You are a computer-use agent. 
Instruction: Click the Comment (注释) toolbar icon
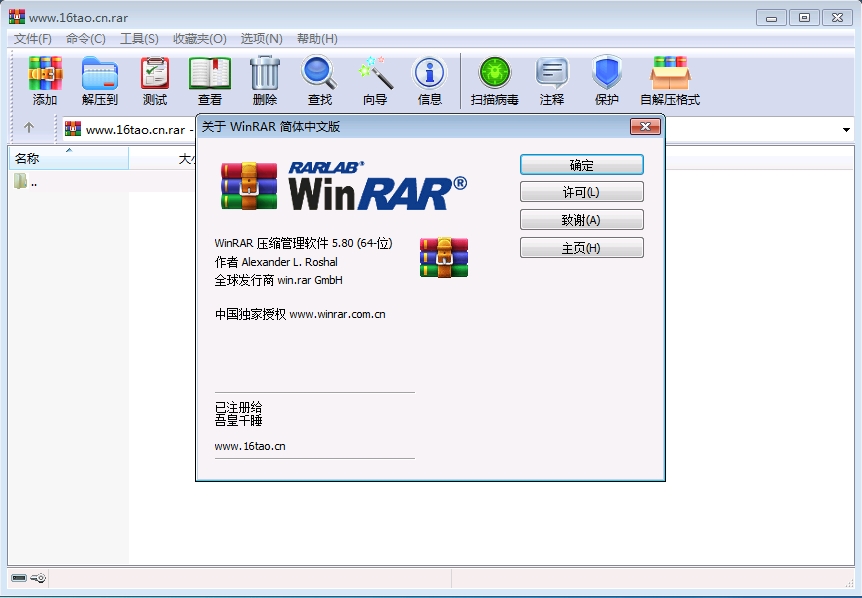tap(552, 74)
